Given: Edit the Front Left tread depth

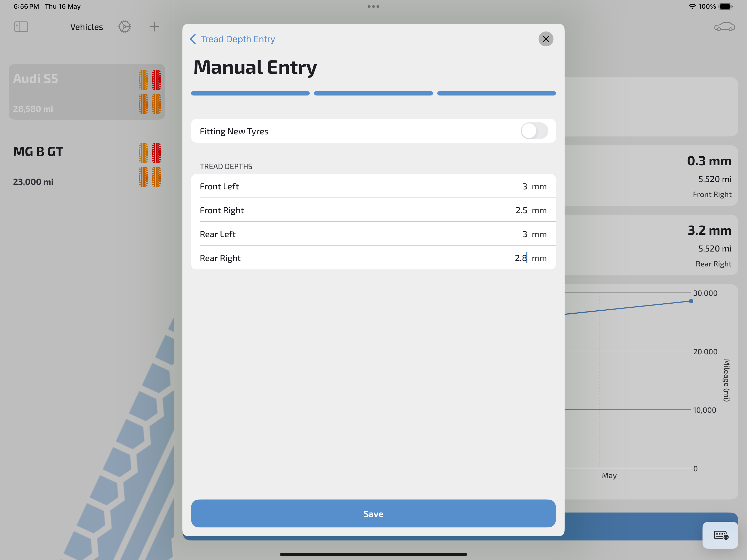Looking at the screenshot, I should coord(373,186).
